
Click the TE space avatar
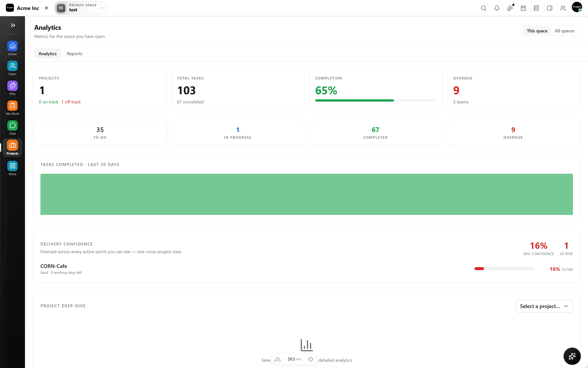[x=61, y=8]
